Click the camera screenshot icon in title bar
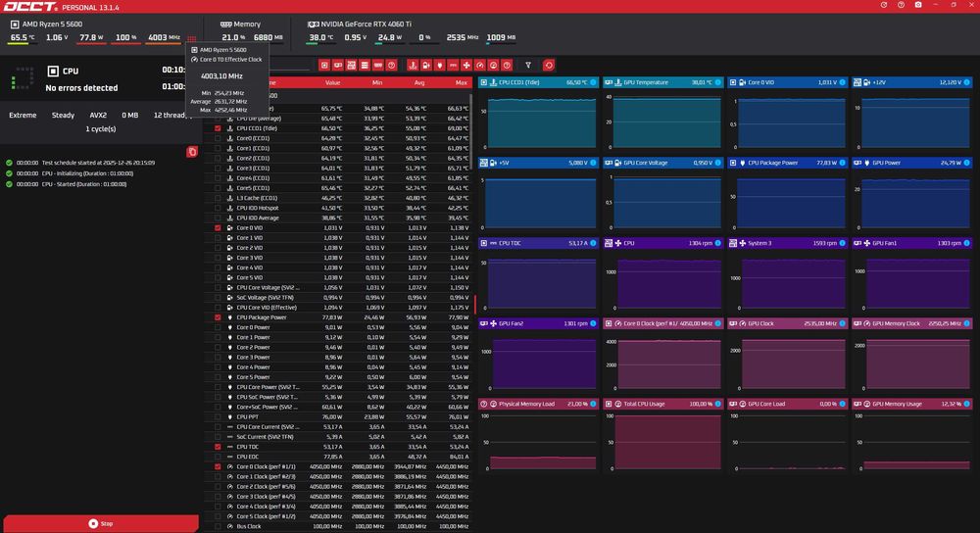 [918, 5]
